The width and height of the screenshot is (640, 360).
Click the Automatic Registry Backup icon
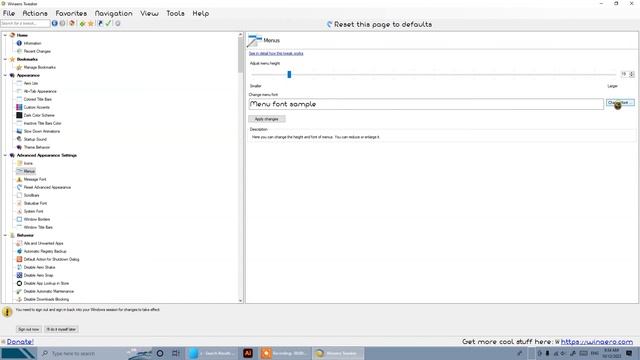(x=19, y=251)
